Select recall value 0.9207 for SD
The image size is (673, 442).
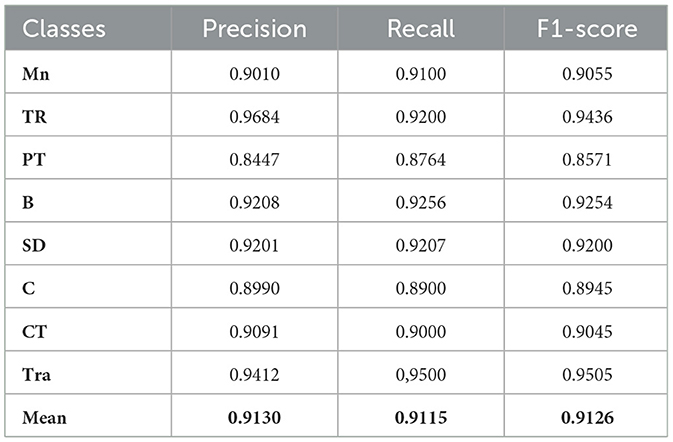(421, 245)
